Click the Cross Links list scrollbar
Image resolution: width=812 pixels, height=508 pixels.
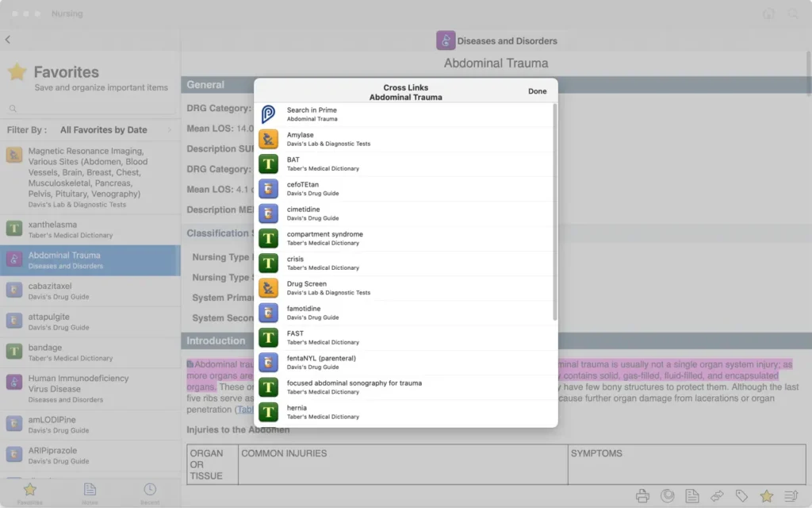point(555,212)
